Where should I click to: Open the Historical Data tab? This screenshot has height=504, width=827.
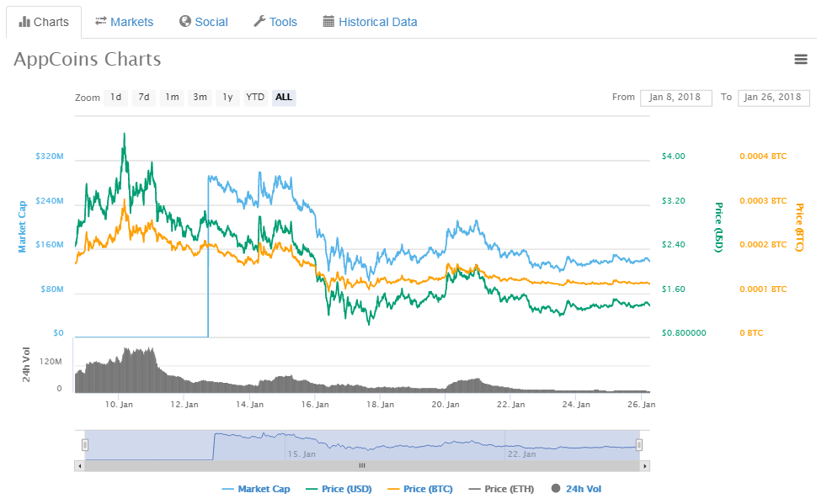pos(370,22)
